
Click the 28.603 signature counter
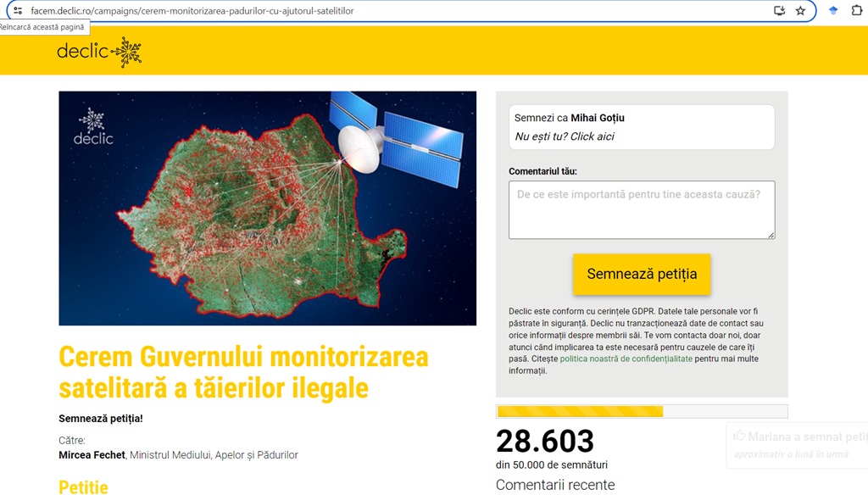point(545,442)
